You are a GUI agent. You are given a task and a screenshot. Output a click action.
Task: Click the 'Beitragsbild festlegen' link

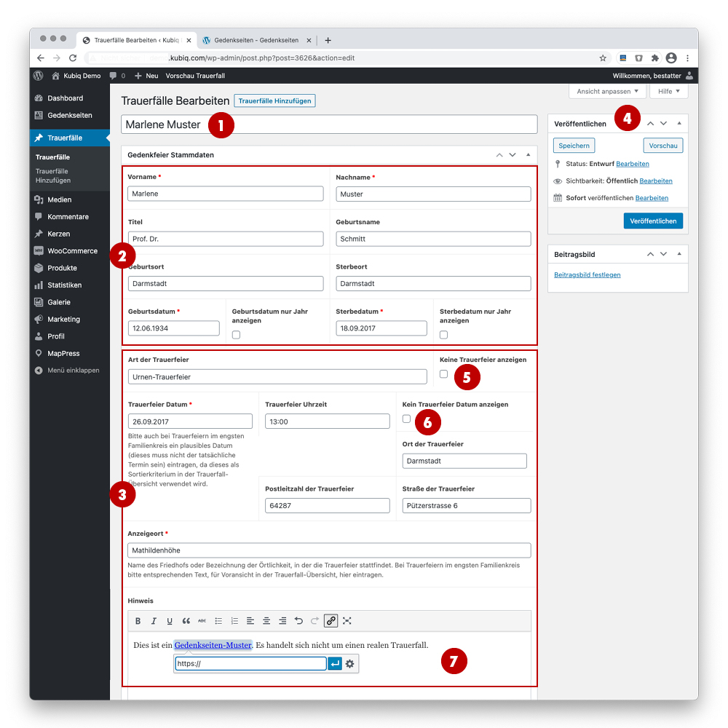point(587,275)
